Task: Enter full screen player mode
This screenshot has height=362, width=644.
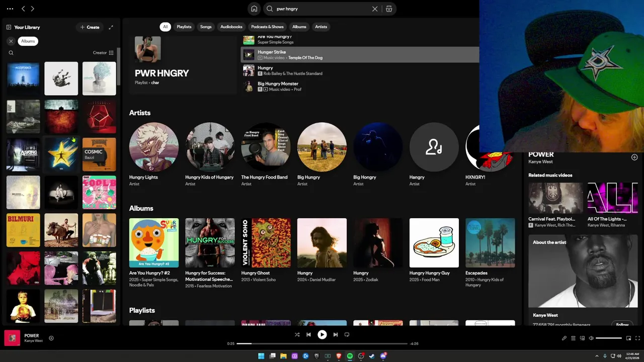Action: click(x=637, y=338)
